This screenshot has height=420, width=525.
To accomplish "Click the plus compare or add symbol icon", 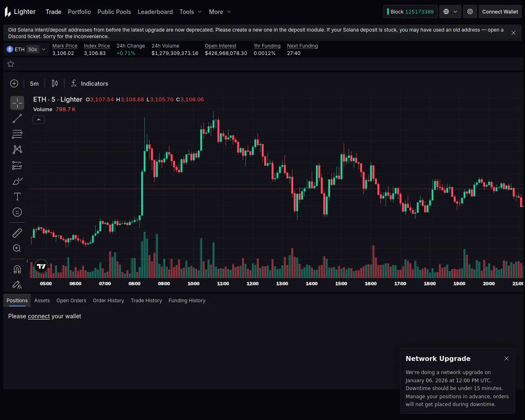I will (x=14, y=84).
